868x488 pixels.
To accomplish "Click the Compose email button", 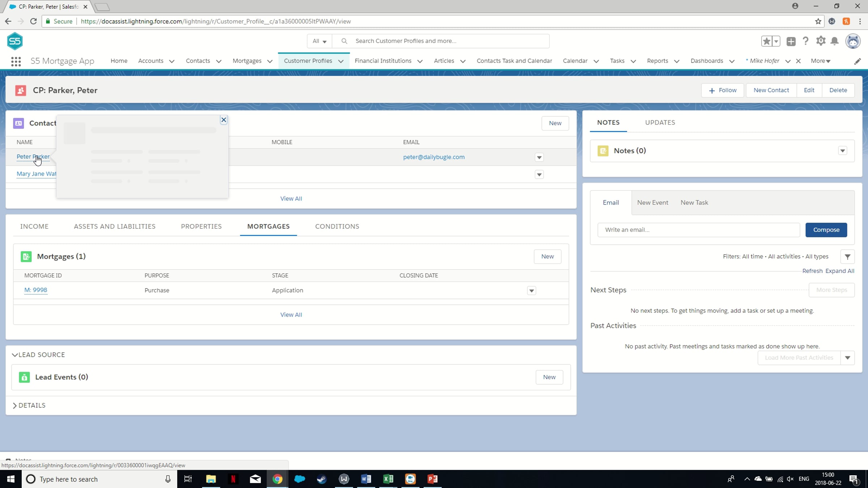I will pos(826,230).
